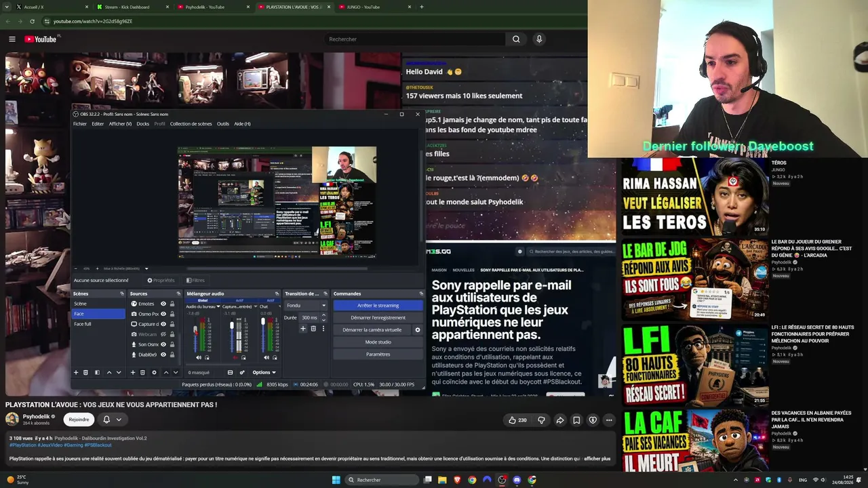Viewport: 868px width, 488px height.
Task: Open transition properties three-dot menu
Action: tap(323, 329)
